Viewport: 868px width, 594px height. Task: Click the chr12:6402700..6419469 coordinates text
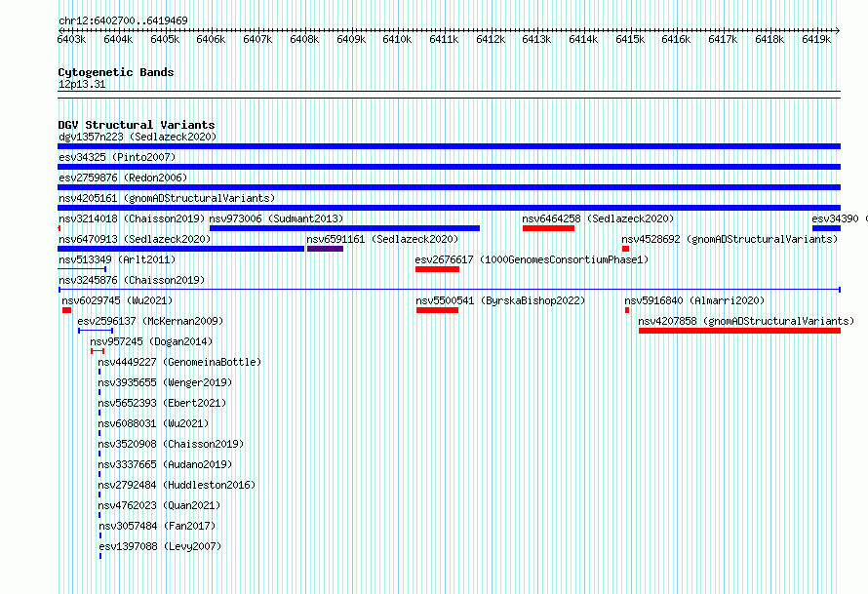click(123, 20)
